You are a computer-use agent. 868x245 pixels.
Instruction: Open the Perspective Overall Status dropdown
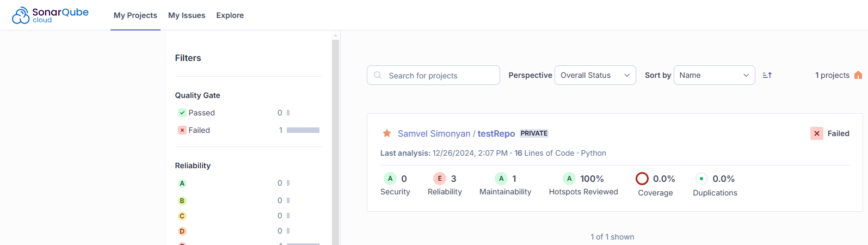[x=595, y=75]
